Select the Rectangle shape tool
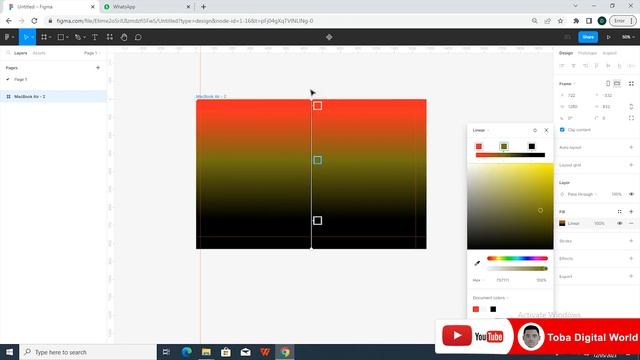This screenshot has width=640, height=360. 60,37
